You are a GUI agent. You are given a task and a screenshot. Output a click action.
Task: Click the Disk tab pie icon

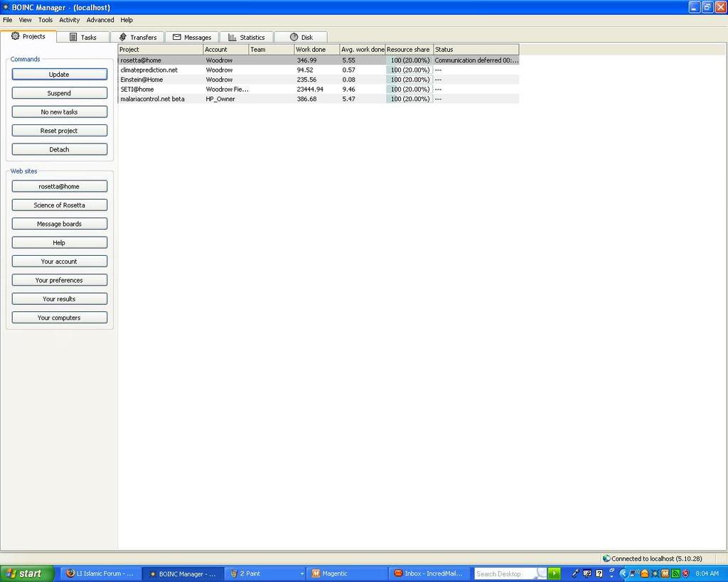pos(294,37)
